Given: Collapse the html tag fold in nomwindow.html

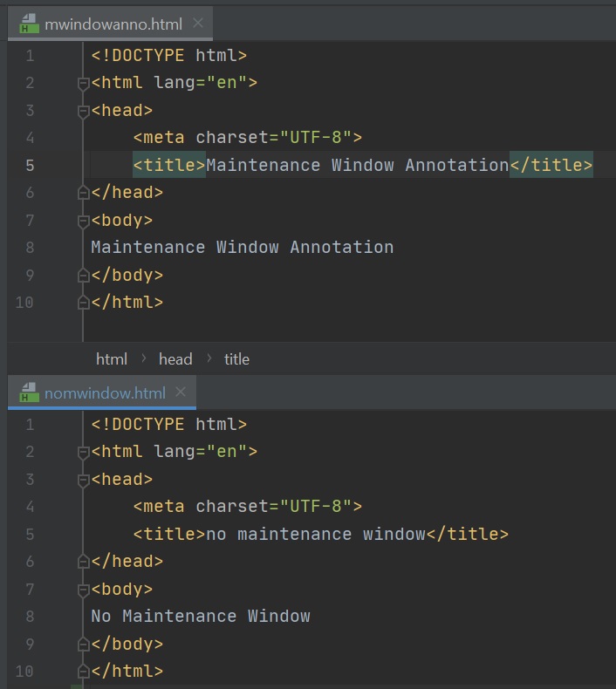Looking at the screenshot, I should pyautogui.click(x=84, y=453).
